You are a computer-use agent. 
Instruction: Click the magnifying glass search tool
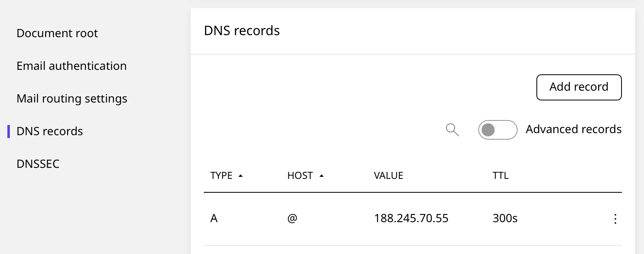(x=453, y=129)
